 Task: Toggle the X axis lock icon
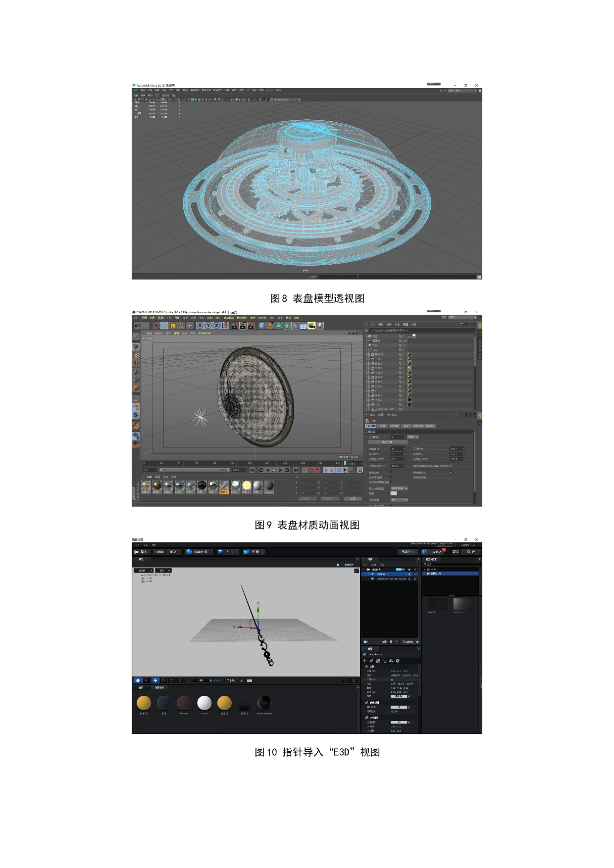(200, 325)
